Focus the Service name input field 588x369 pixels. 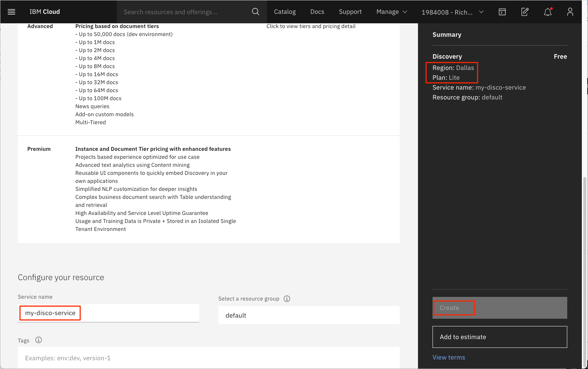108,313
